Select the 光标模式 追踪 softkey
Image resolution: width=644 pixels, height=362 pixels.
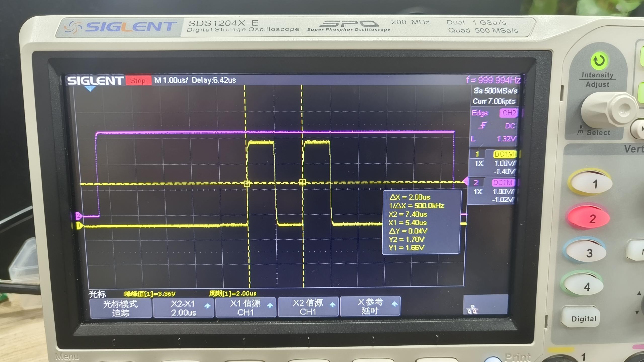pos(120,308)
